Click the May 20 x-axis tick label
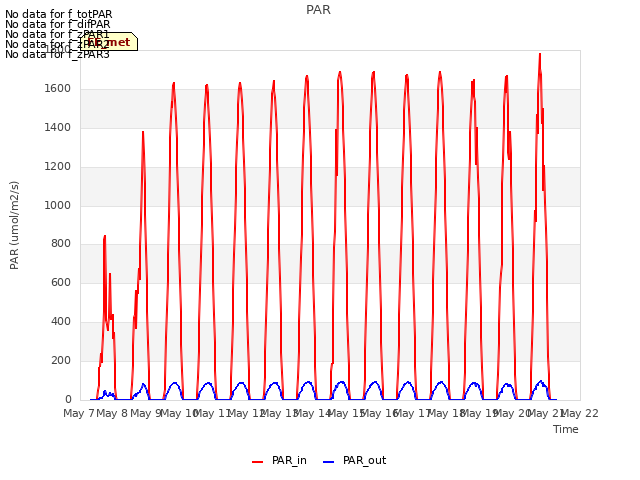 (x=513, y=413)
